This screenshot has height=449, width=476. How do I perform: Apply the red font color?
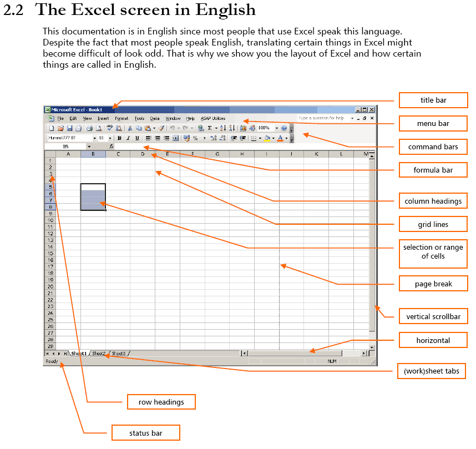[280, 138]
